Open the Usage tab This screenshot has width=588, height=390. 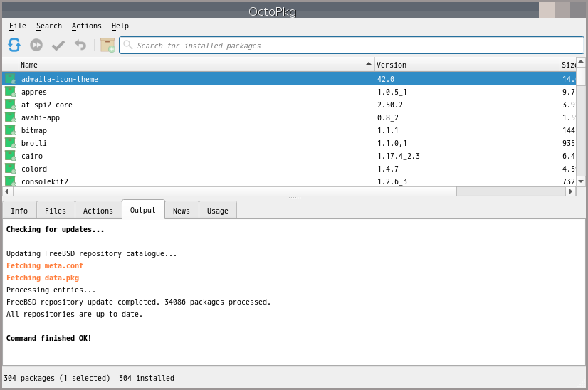click(218, 211)
